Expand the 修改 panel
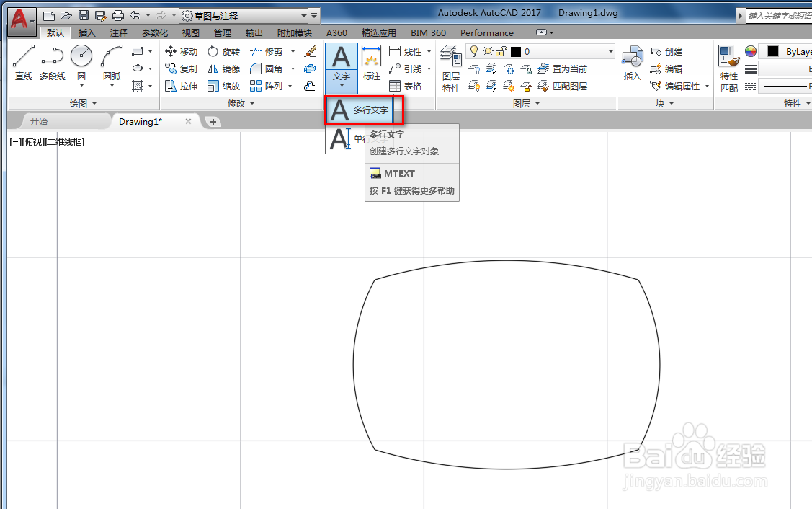The image size is (812, 509). tap(241, 103)
